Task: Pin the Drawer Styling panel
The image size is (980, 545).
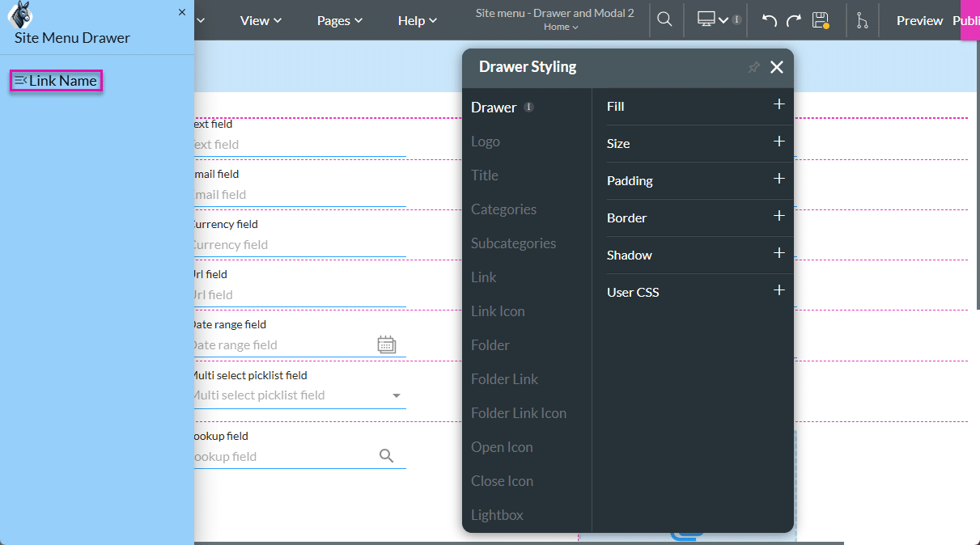Action: point(753,67)
